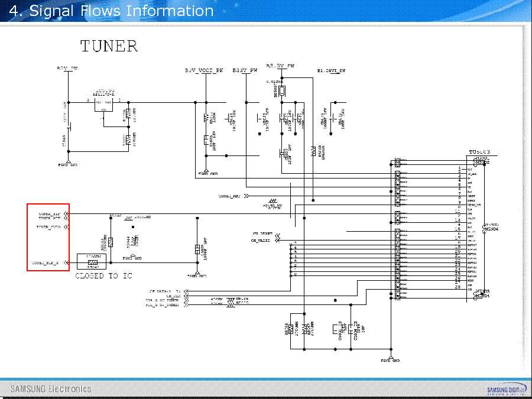This screenshot has height=399, width=532.
Task: Click the voltage regulator IC block symbol
Action: (103, 104)
